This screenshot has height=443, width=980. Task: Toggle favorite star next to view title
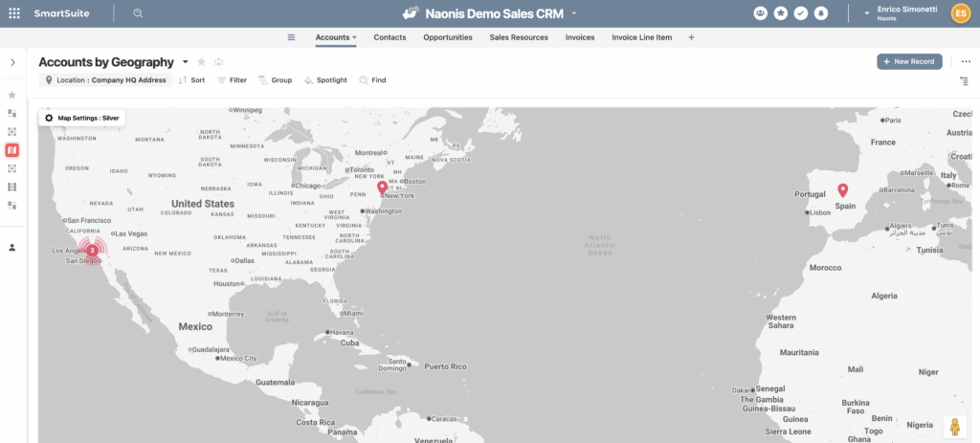coord(201,62)
